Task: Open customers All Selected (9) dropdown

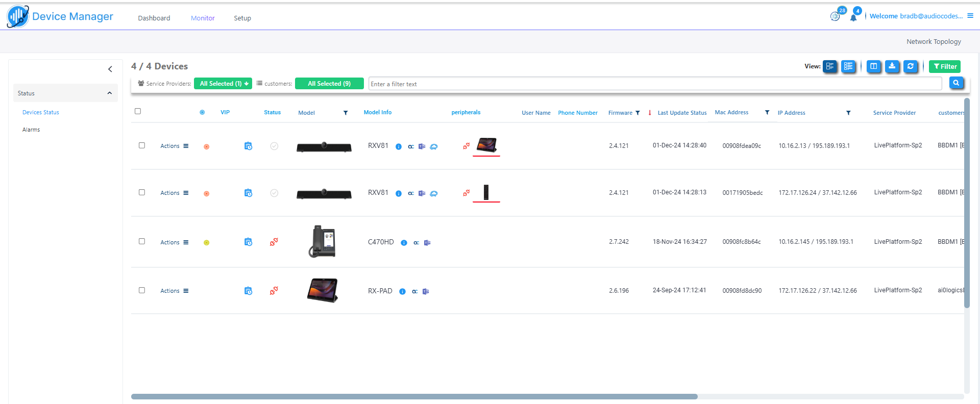Action: [329, 84]
